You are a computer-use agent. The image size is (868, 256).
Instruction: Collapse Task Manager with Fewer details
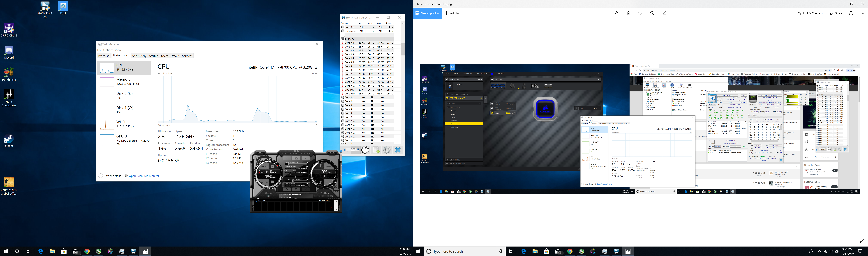[x=110, y=176]
